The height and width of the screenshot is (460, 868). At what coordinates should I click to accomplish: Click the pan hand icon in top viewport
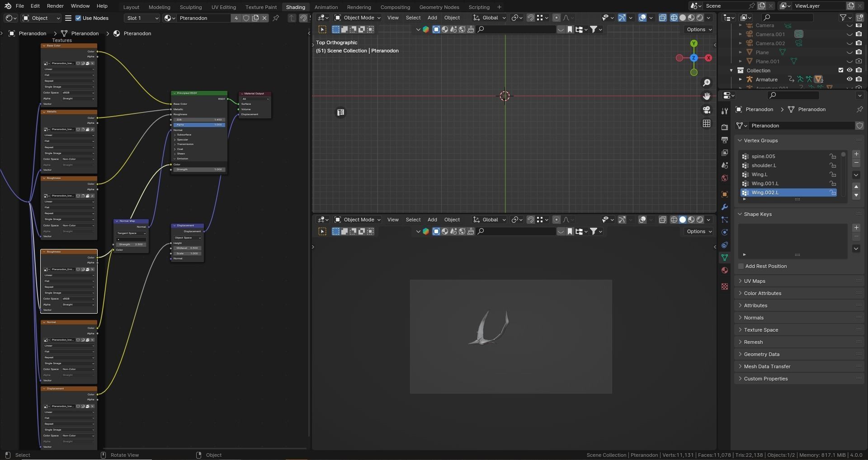tap(707, 96)
